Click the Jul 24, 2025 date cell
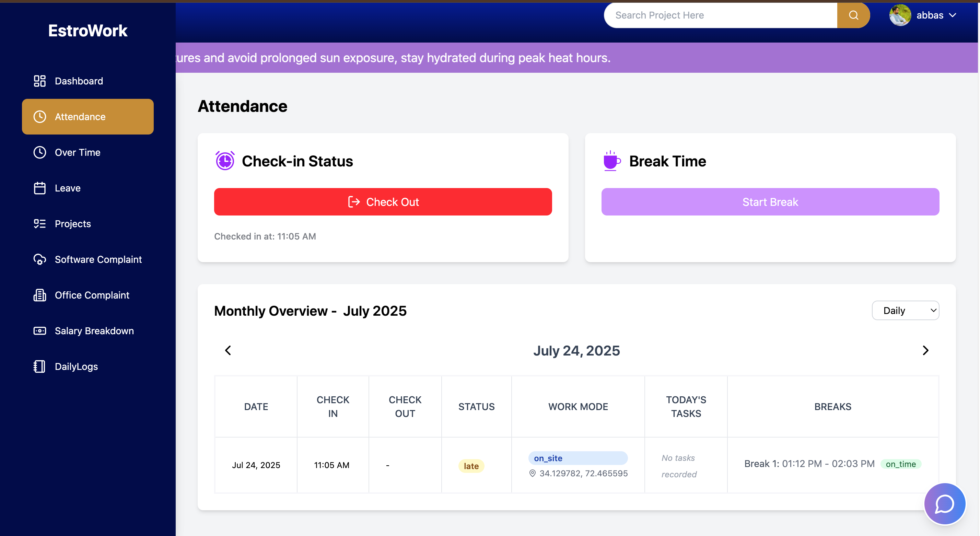The width and height of the screenshot is (980, 536). point(256,465)
